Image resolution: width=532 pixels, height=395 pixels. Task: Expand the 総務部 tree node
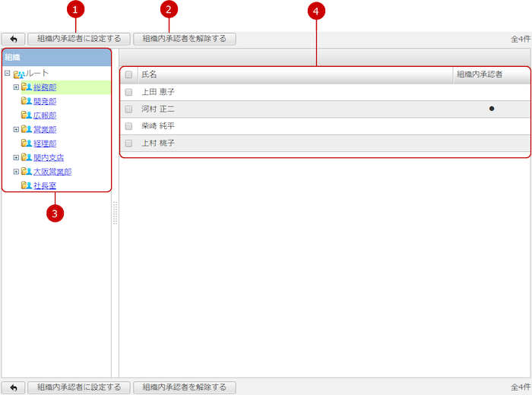click(16, 87)
